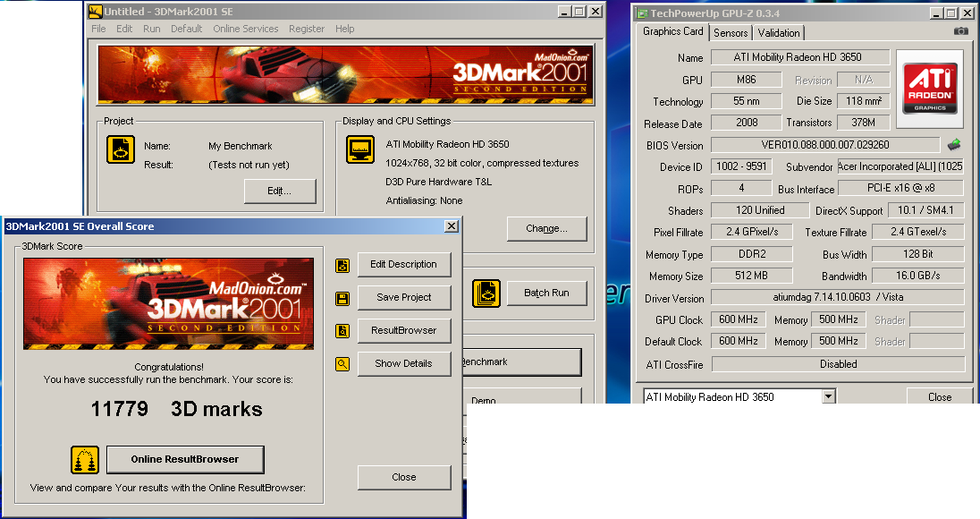This screenshot has height=519, width=980.
Task: Switch to the Graphics Card tab in GPU-Z
Action: click(673, 31)
